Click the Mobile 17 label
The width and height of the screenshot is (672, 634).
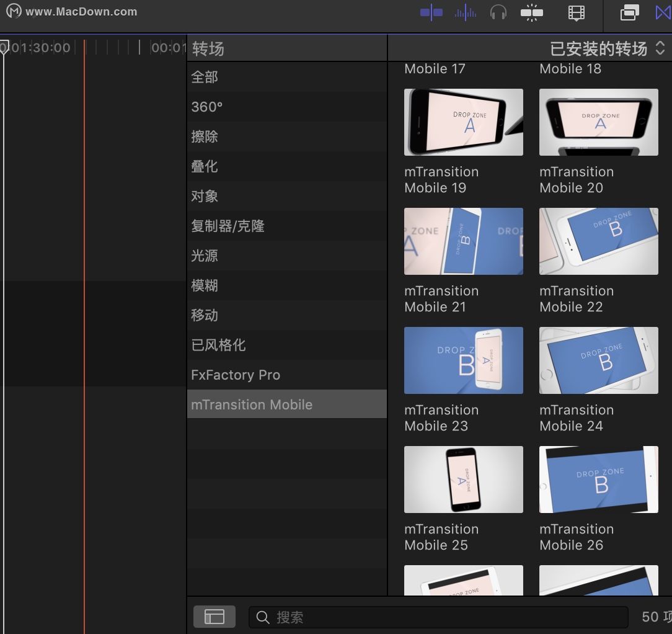[x=435, y=69]
